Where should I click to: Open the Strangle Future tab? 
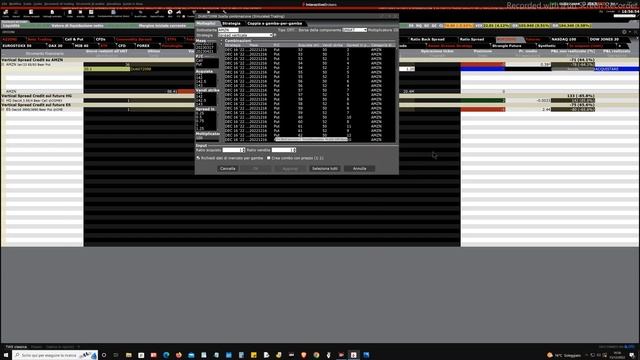point(507,46)
